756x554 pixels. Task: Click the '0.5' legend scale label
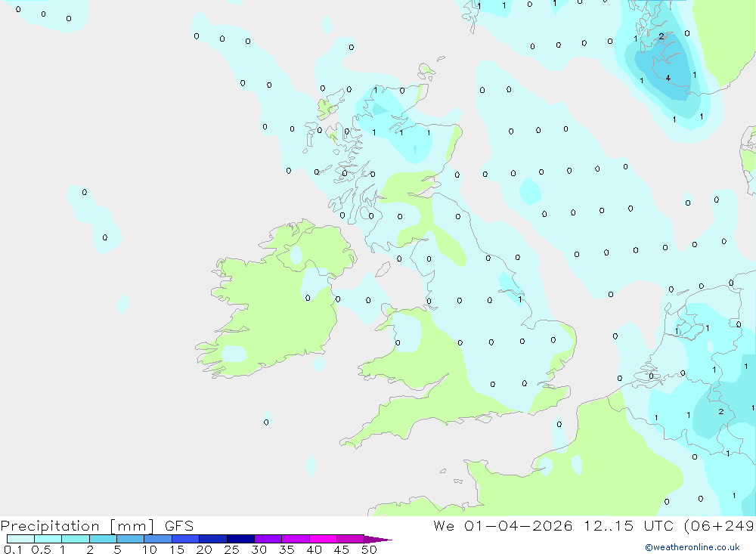pos(41,549)
